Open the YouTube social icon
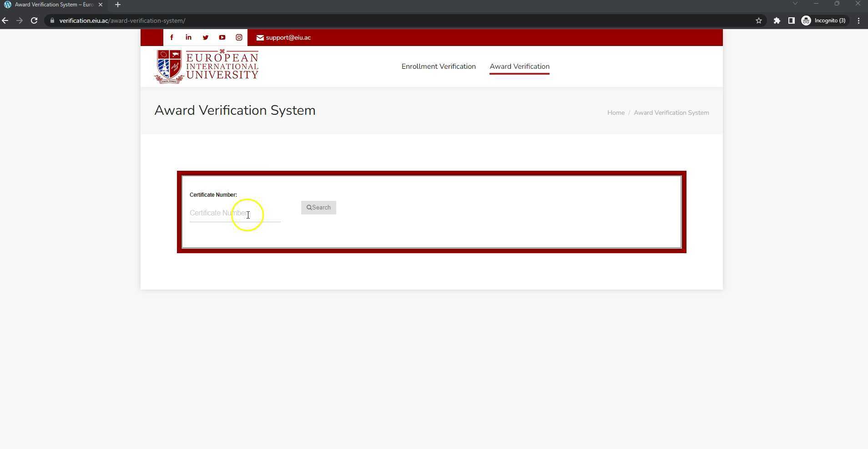This screenshot has height=449, width=868. pyautogui.click(x=222, y=37)
